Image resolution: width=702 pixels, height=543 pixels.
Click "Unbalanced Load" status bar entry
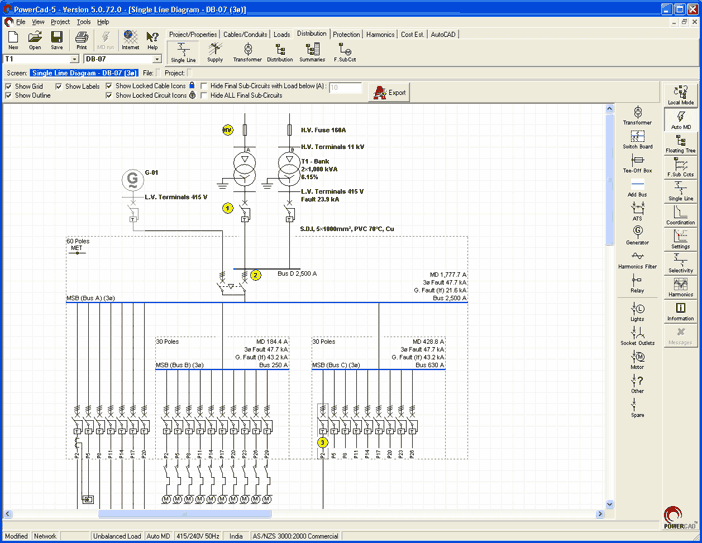pyautogui.click(x=117, y=536)
